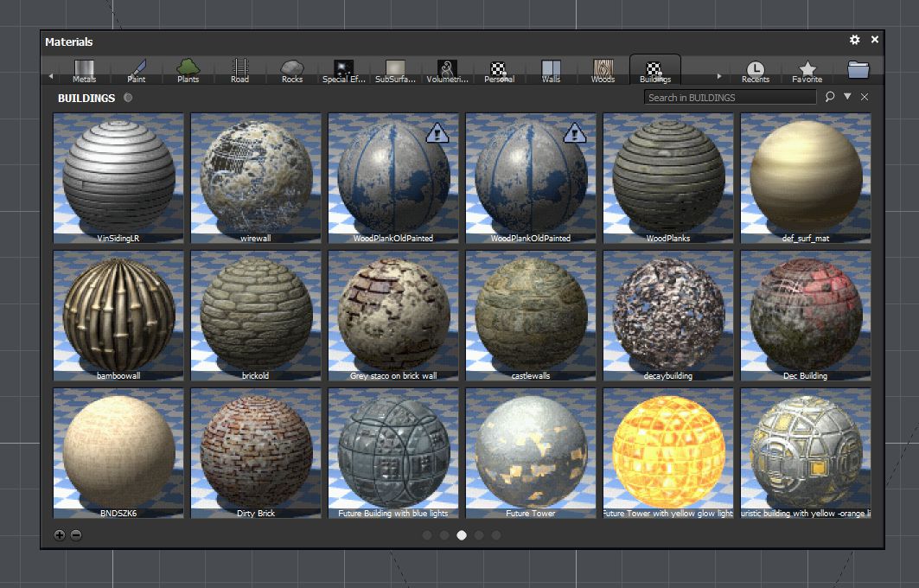This screenshot has width=919, height=588.
Task: Select the VinSidingLR material
Action: [x=118, y=178]
